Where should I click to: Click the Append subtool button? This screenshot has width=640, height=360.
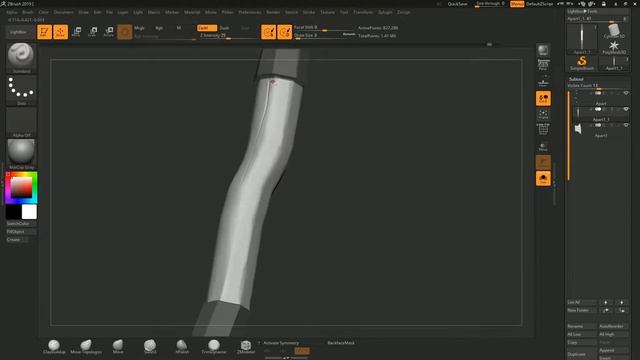point(613,350)
